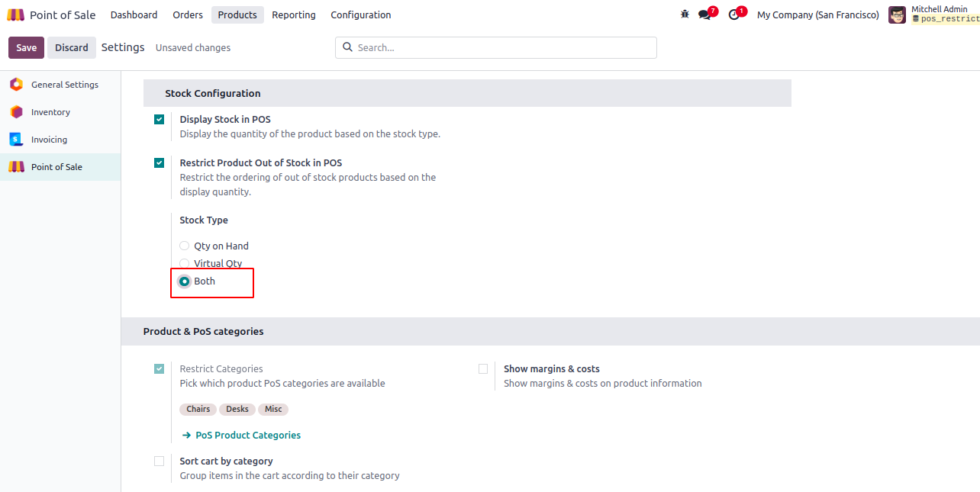980x492 pixels.
Task: Select the Virtual Qty radio option
Action: tap(184, 264)
